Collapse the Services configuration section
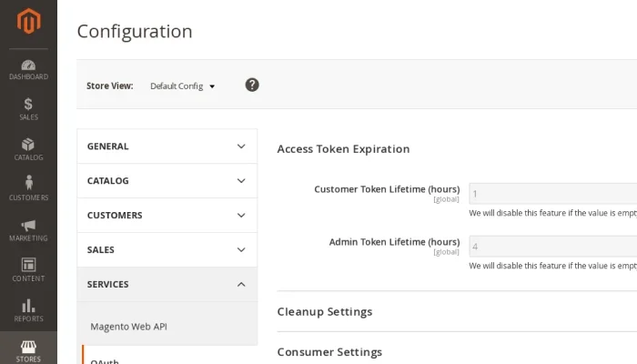Screen dimensions: 637x364 tap(167, 285)
